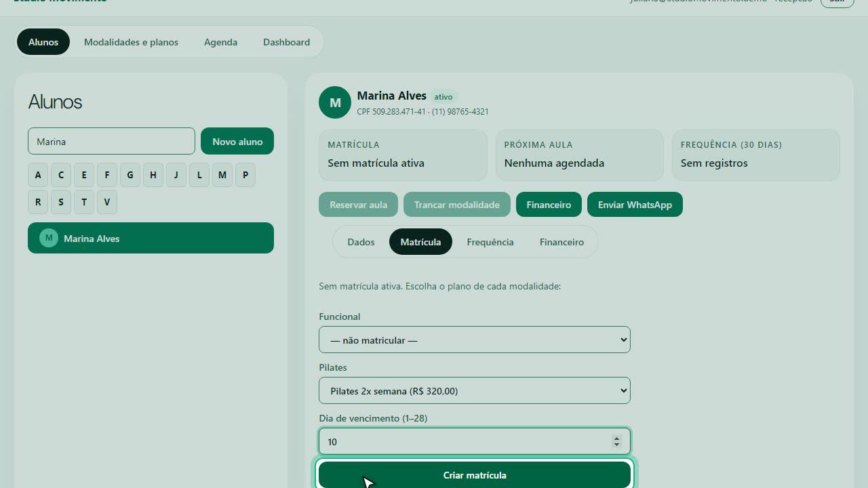This screenshot has width=868, height=488.
Task: Click the Reservar aula button
Action: [358, 205]
